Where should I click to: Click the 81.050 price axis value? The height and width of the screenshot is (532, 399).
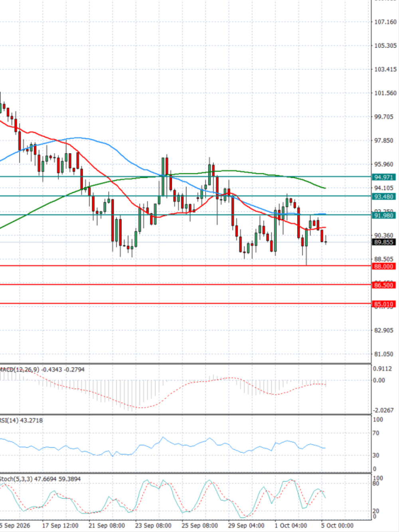(384, 354)
